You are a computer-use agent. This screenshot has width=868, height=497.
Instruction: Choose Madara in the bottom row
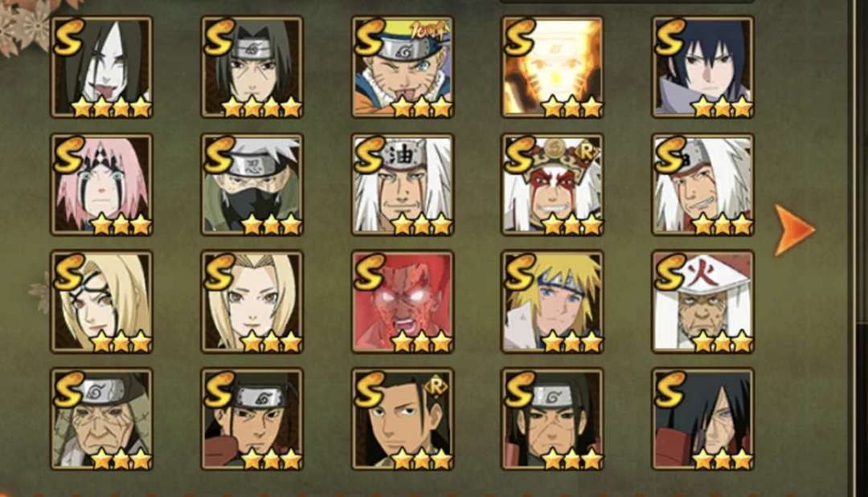tap(703, 419)
